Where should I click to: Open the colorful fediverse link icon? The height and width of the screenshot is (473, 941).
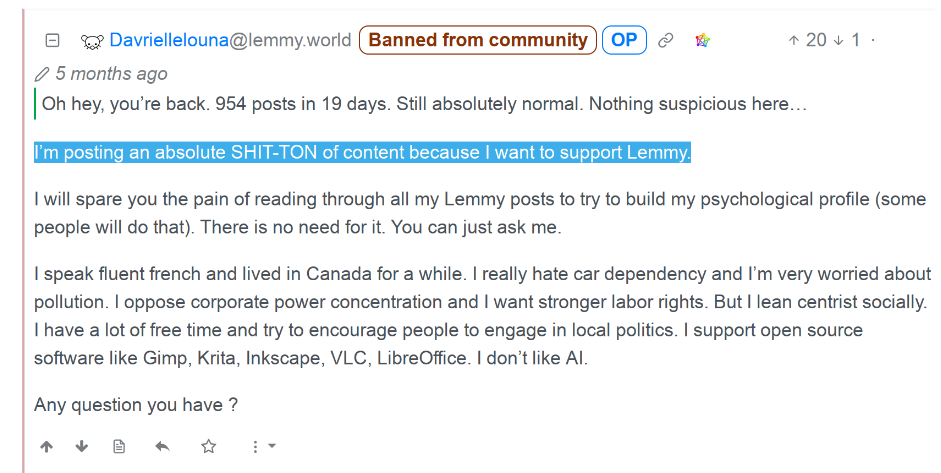click(702, 41)
